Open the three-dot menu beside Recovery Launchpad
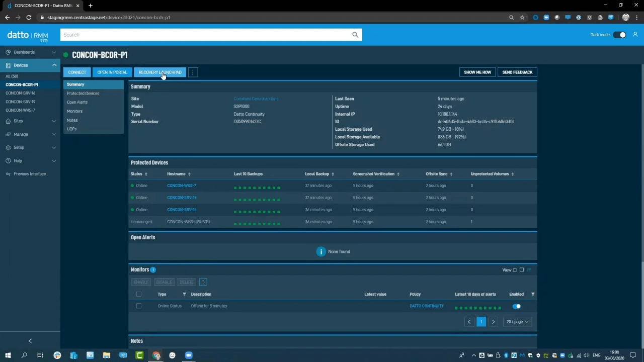Image resolution: width=644 pixels, height=362 pixels. [193, 72]
